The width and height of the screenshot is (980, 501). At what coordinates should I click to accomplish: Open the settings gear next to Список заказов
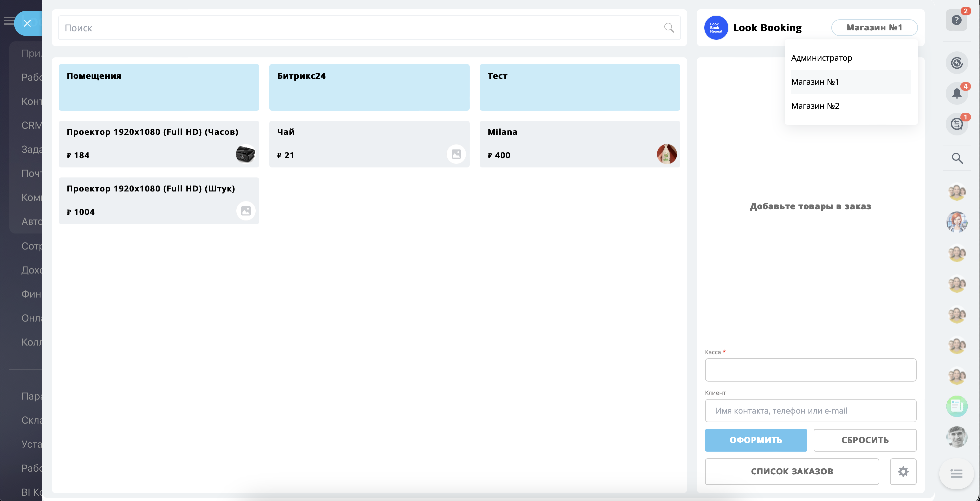pos(903,471)
